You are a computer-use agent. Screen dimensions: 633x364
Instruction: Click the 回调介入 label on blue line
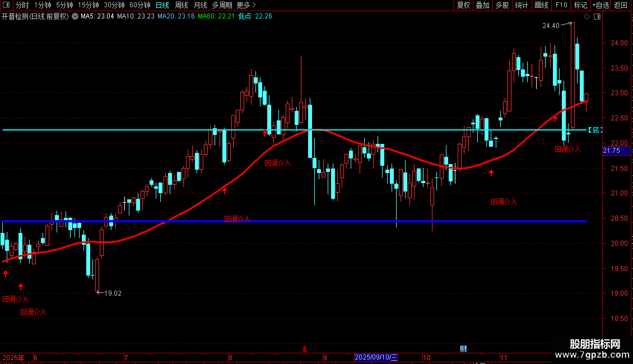click(x=238, y=219)
